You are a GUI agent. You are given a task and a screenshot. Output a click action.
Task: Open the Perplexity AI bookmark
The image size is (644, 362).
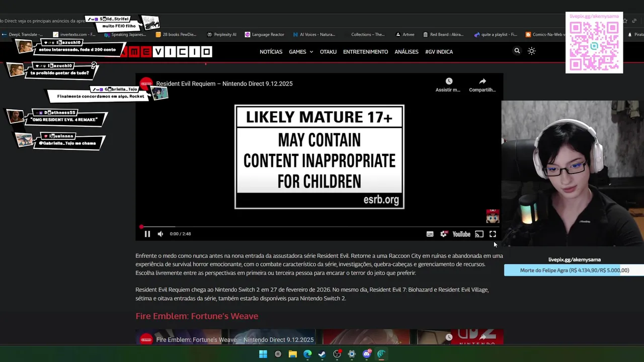[x=221, y=35]
